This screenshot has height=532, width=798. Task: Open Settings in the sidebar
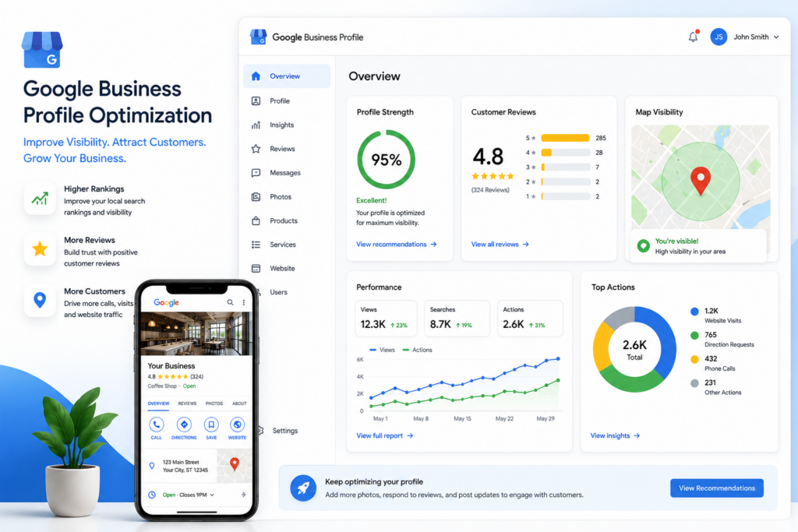[287, 430]
